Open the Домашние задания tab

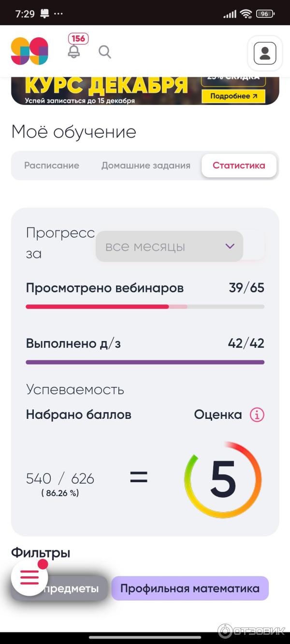coord(145,166)
